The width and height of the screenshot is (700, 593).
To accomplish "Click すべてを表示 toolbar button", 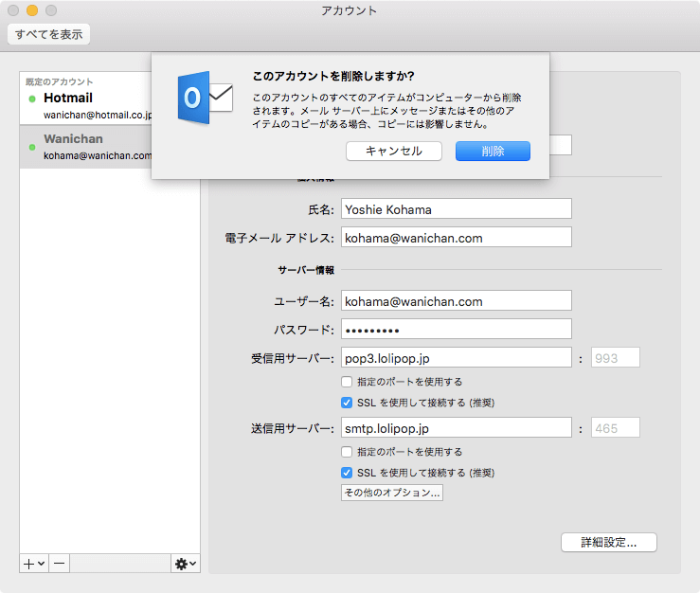I will (48, 34).
